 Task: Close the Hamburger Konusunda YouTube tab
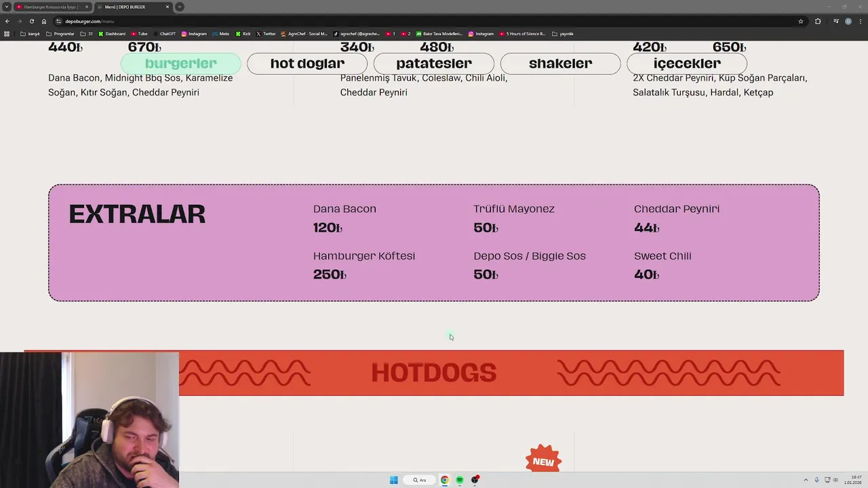coord(87,7)
